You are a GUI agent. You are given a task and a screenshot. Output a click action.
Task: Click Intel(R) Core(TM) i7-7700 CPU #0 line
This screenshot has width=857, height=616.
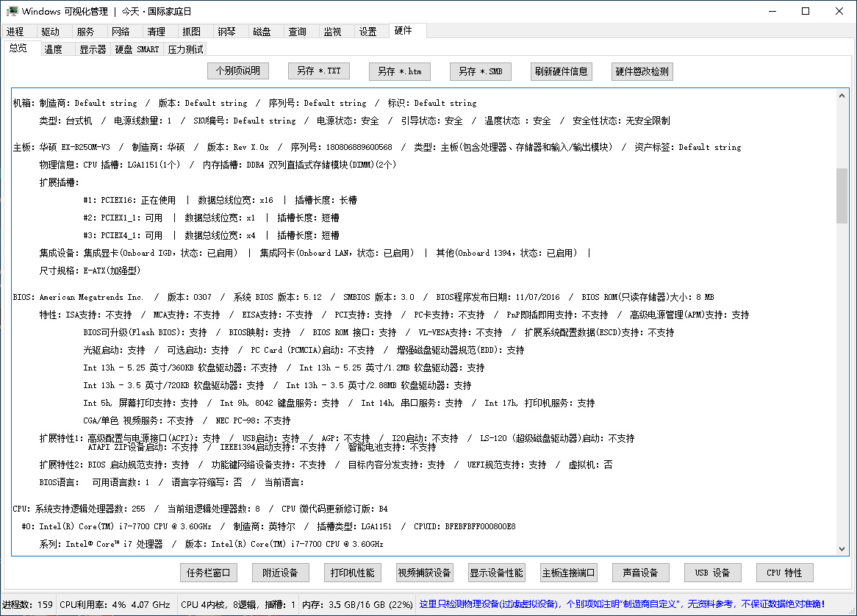(116, 526)
